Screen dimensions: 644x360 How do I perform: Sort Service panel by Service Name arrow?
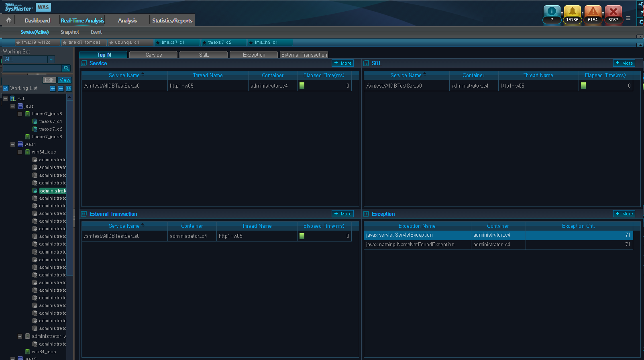click(143, 74)
